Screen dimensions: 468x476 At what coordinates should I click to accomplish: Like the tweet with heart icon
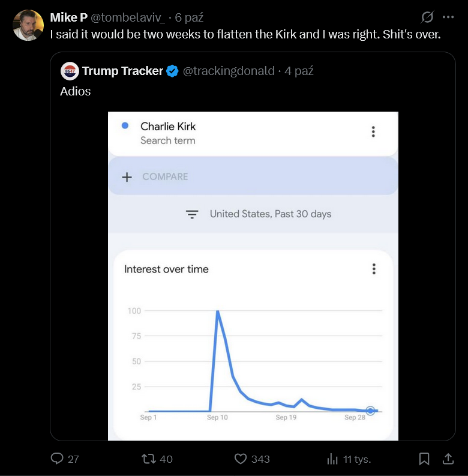pos(241,459)
